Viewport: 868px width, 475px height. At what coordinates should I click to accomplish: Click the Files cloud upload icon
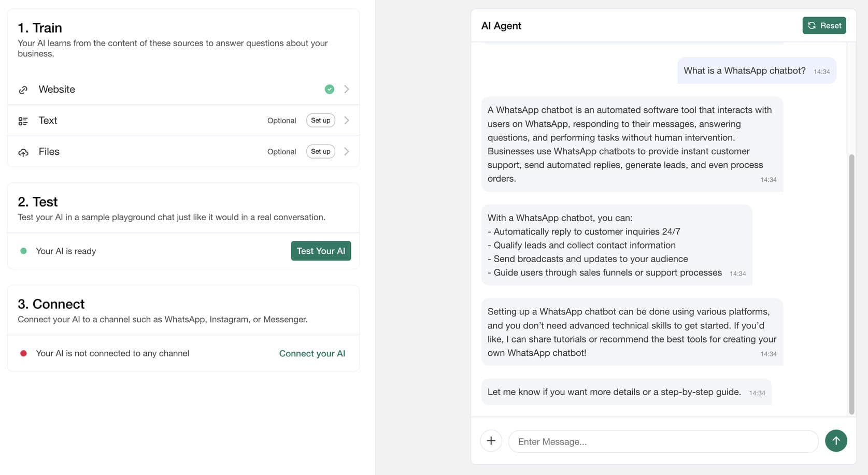23,152
